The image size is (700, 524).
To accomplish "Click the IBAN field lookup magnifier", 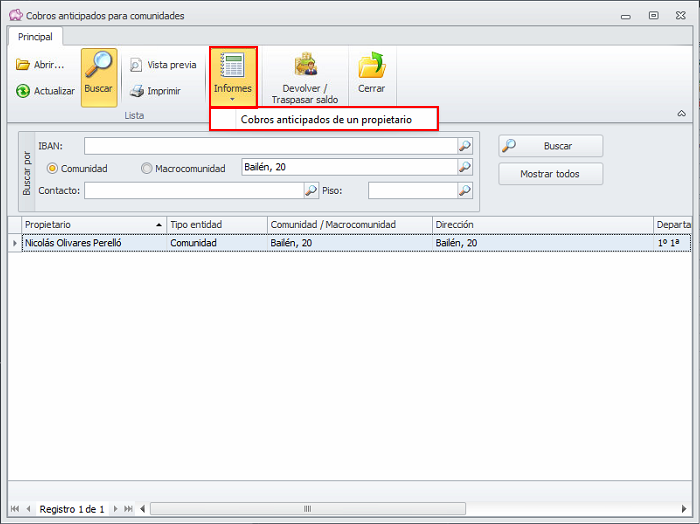I will [x=465, y=146].
